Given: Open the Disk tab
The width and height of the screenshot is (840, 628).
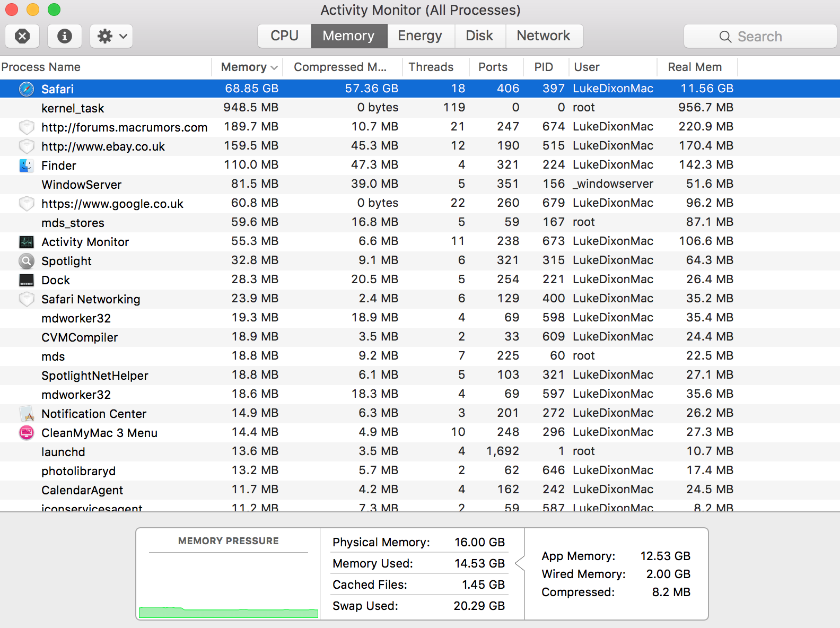Looking at the screenshot, I should click(479, 36).
